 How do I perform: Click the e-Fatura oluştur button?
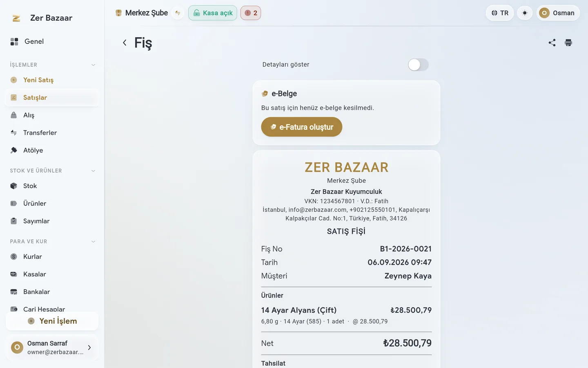302,127
